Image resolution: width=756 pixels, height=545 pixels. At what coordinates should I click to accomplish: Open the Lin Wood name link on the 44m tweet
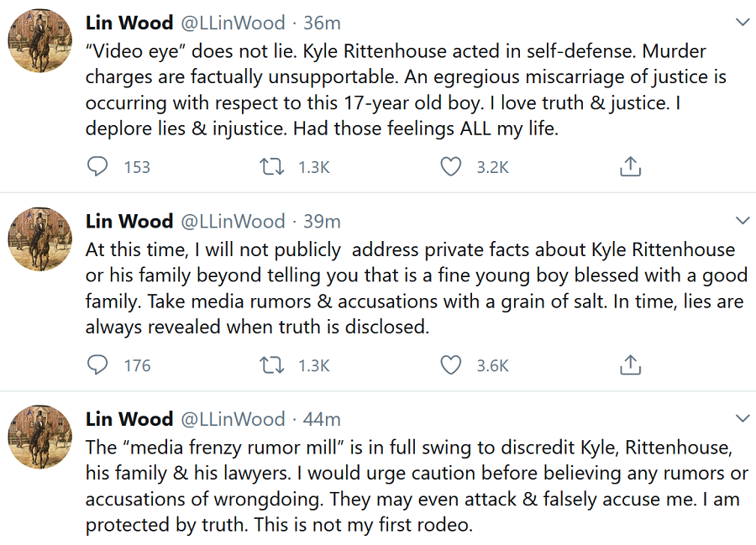tap(129, 419)
